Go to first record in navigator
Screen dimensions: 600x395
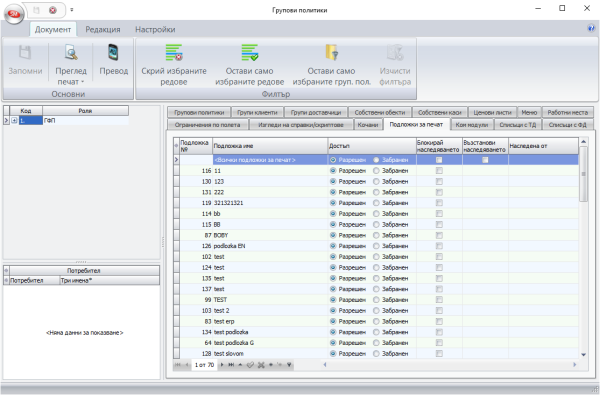178,365
